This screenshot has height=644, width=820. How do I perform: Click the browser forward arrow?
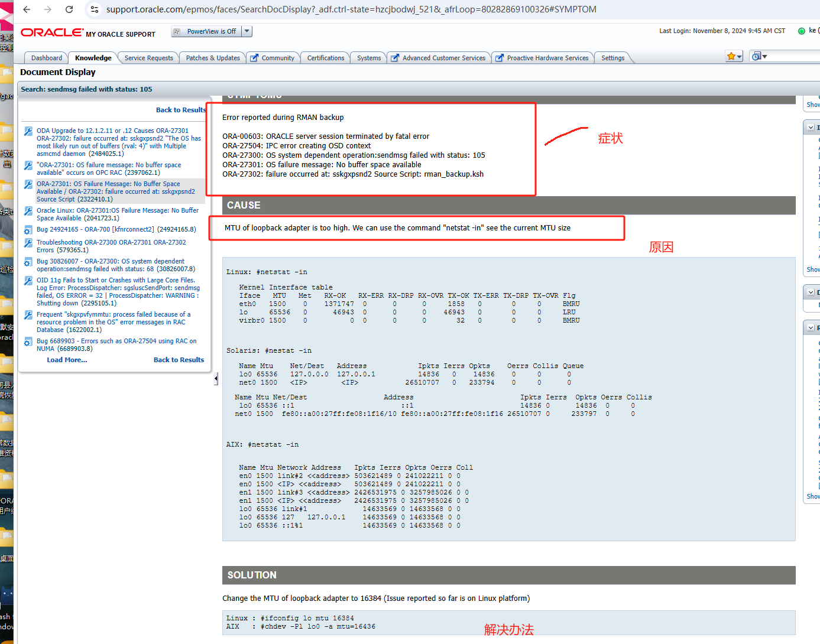point(48,9)
